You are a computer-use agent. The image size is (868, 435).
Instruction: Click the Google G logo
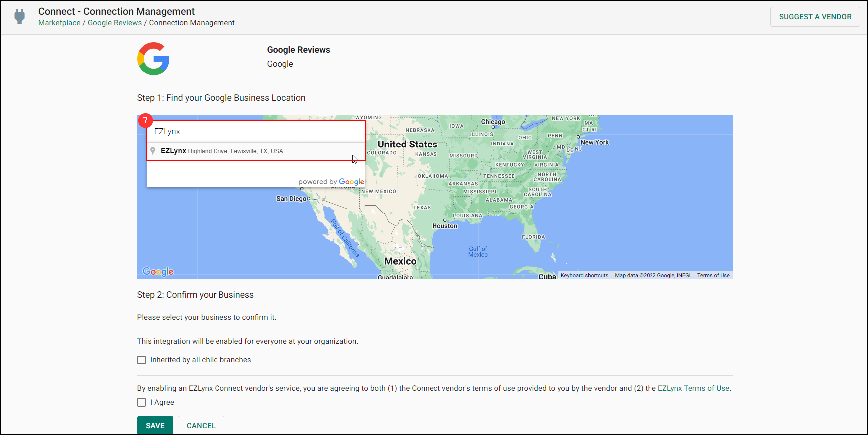click(153, 59)
